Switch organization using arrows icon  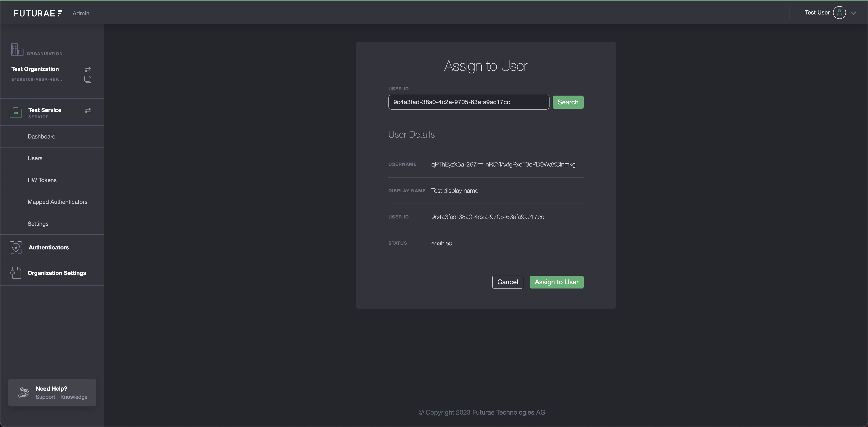(88, 69)
